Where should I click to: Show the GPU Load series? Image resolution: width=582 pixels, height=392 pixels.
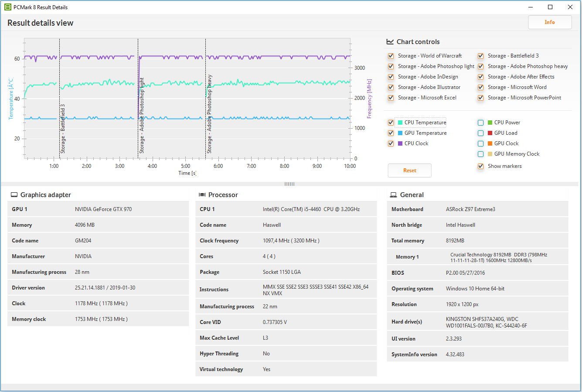pos(480,133)
